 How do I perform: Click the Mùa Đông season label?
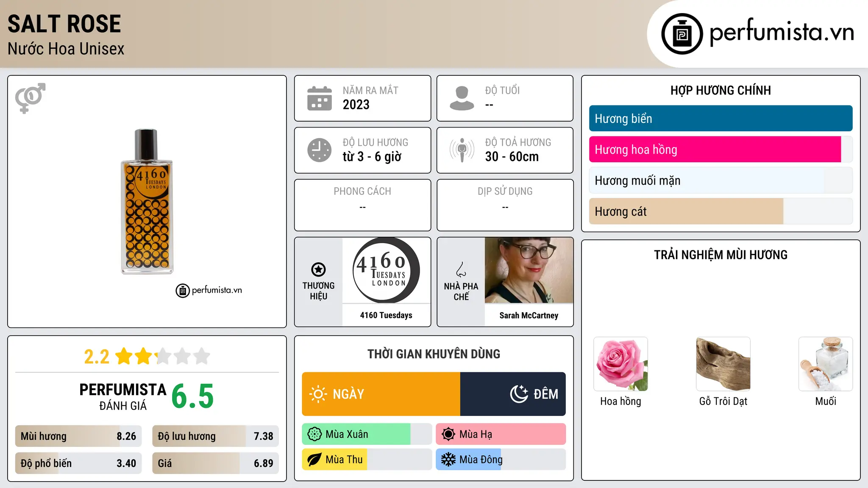pyautogui.click(x=481, y=460)
